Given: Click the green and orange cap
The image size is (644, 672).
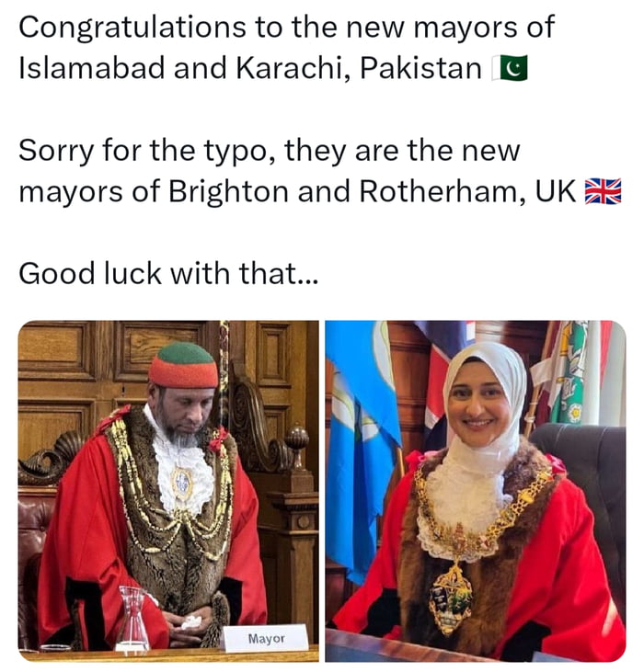Looking at the screenshot, I should click(x=183, y=366).
